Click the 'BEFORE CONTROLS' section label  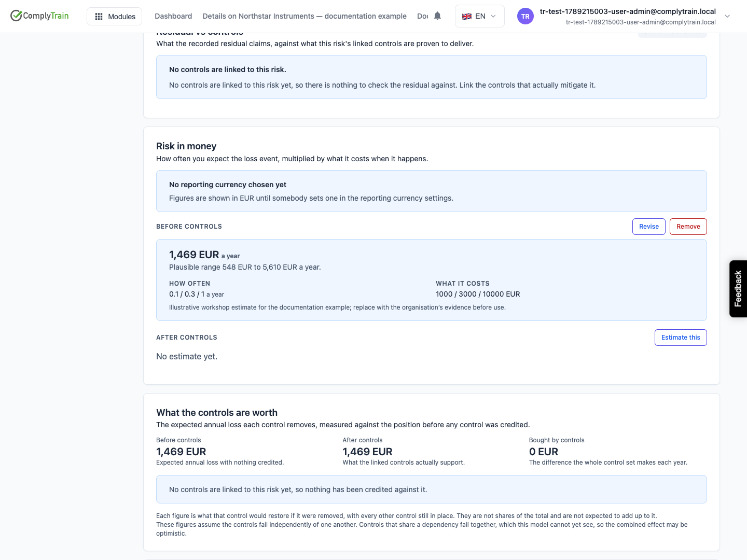(x=189, y=227)
